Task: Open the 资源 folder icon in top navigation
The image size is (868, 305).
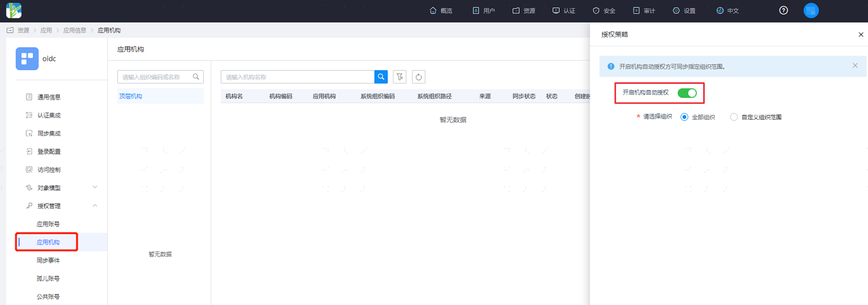Action: (x=516, y=10)
